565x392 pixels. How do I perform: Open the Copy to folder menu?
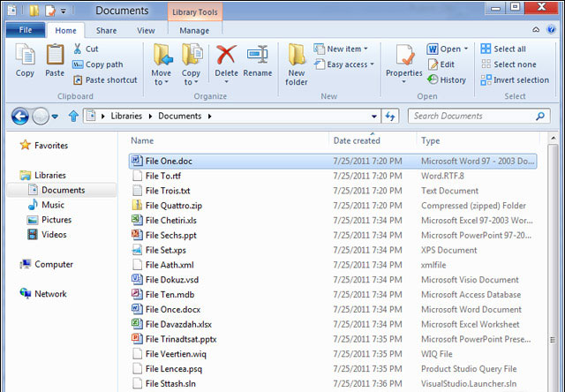191,64
